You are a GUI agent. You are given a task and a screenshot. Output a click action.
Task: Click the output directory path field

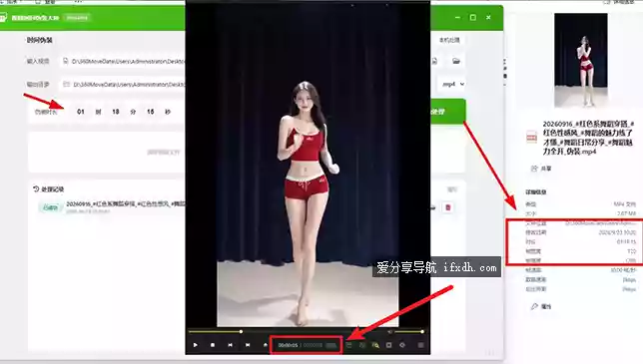pyautogui.click(x=122, y=84)
